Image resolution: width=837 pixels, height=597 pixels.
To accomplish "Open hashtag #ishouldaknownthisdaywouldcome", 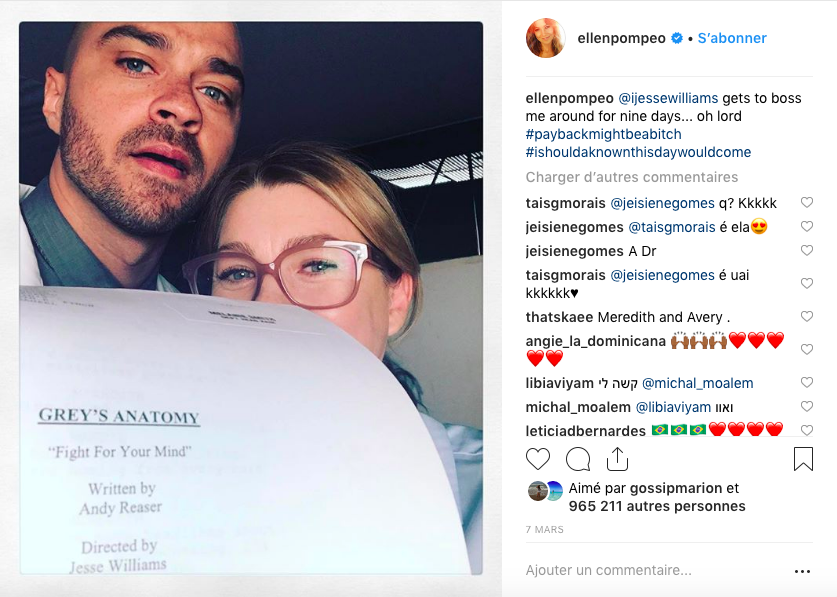I will [x=638, y=152].
